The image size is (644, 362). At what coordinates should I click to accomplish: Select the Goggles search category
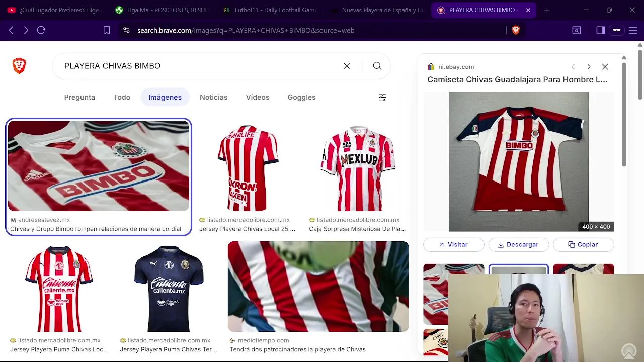click(x=302, y=97)
